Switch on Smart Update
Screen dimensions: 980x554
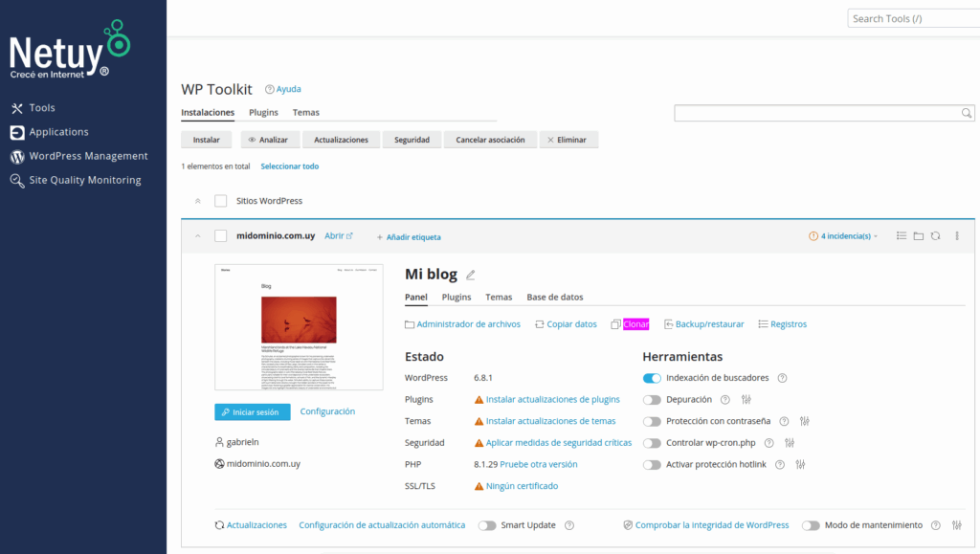[487, 525]
